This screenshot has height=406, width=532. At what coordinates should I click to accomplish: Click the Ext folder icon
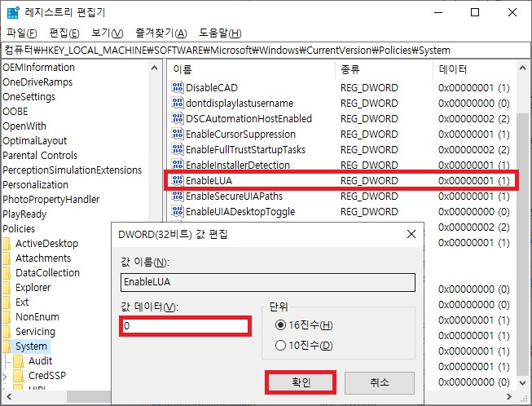(x=7, y=302)
